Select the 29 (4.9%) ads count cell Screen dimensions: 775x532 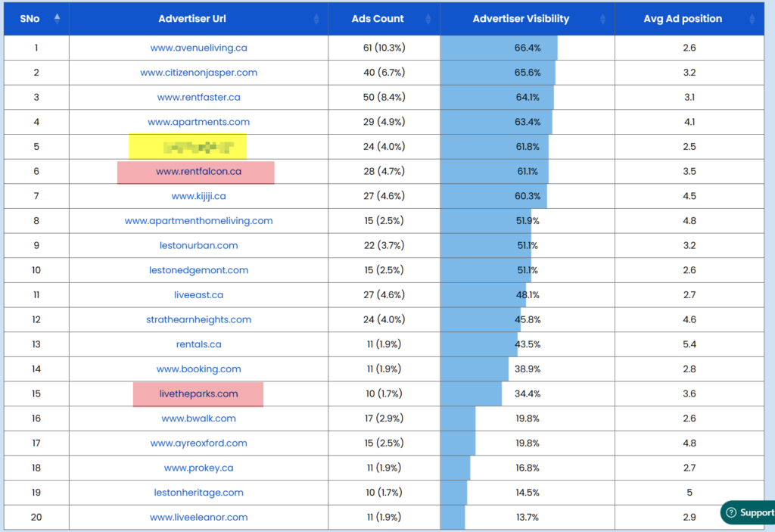[384, 122]
